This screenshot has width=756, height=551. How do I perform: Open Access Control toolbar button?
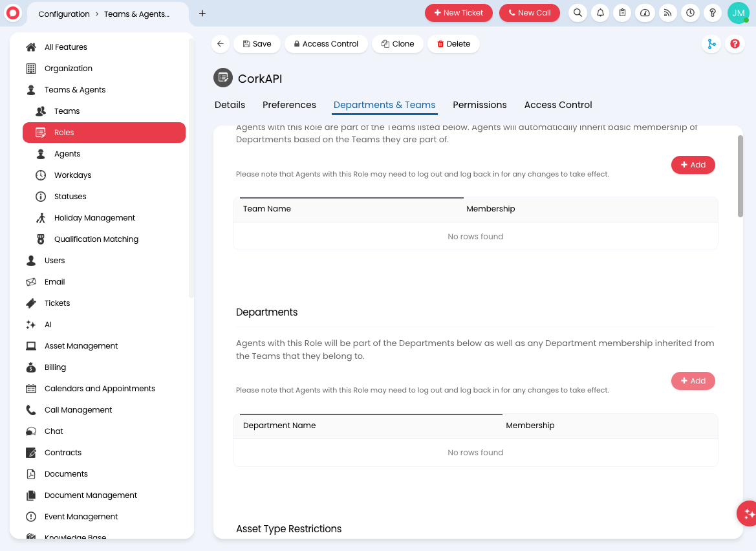pyautogui.click(x=326, y=44)
